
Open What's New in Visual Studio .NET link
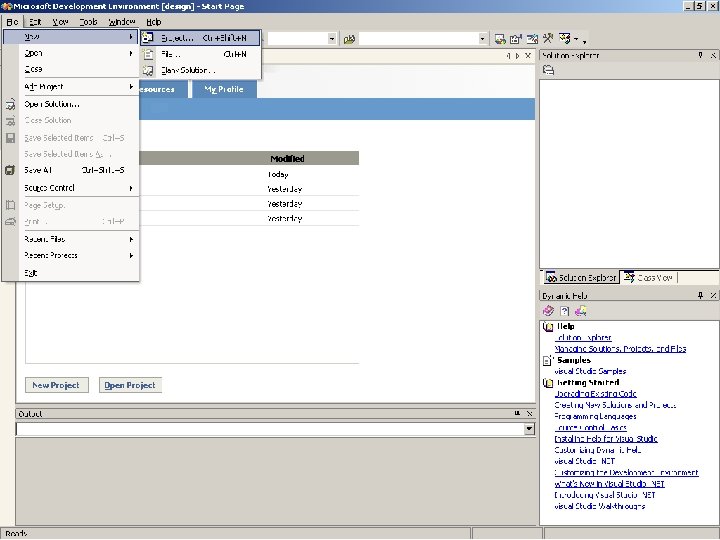click(x=609, y=484)
